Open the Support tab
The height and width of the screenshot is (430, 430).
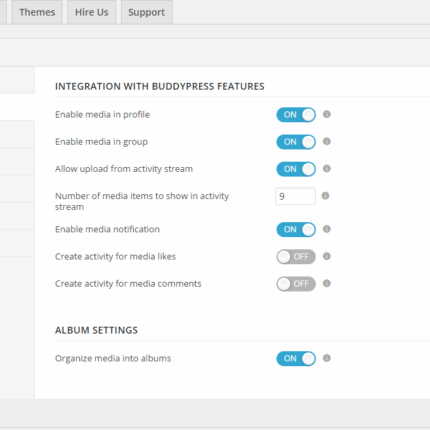click(x=147, y=12)
